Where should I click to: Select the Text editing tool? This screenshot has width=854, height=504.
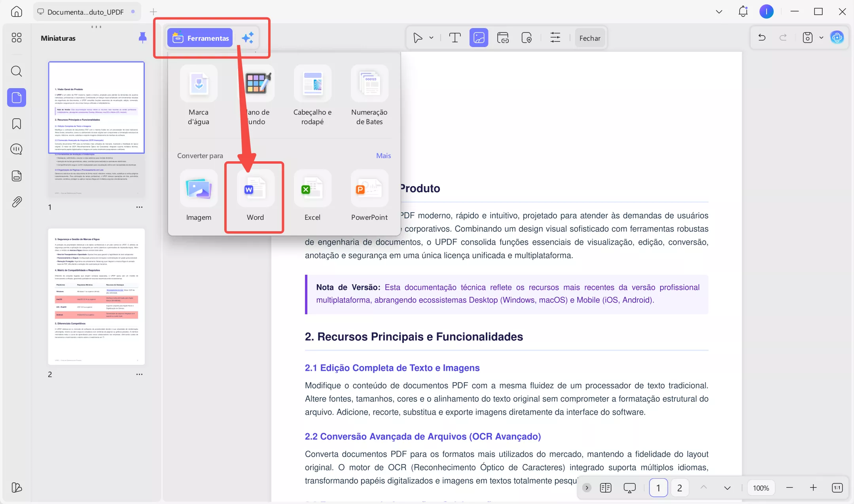(x=455, y=38)
